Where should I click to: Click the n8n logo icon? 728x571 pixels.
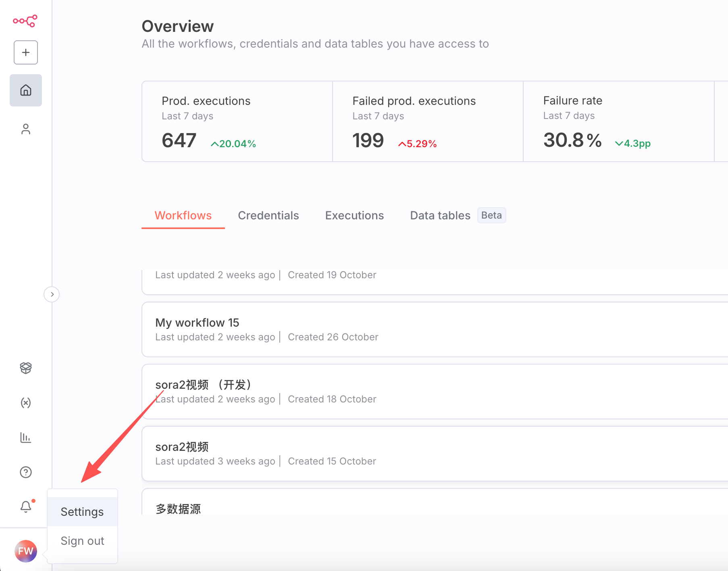(25, 21)
